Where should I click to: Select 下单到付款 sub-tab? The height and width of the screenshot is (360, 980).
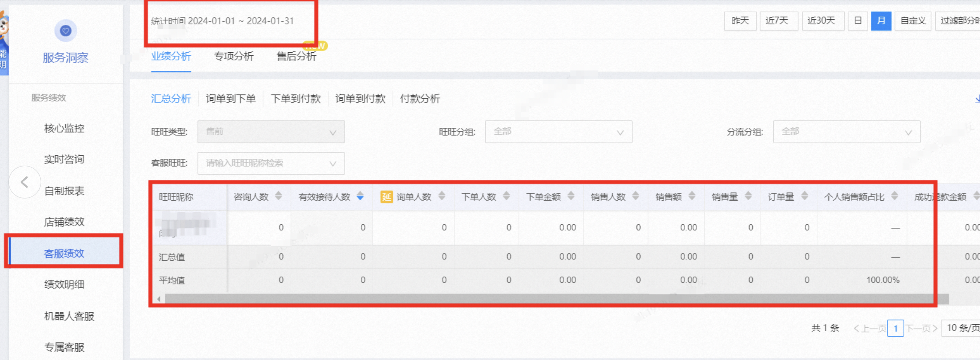(296, 99)
